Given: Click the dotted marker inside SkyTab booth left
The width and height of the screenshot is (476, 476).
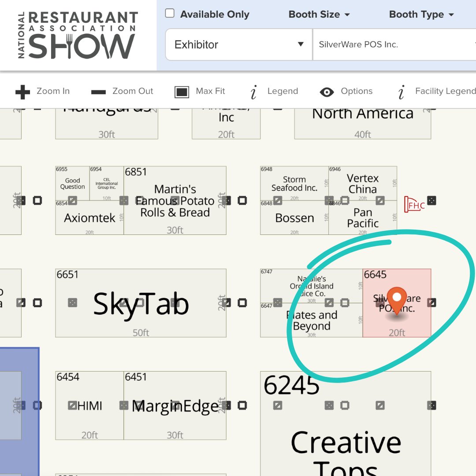Looking at the screenshot, I should [72, 302].
